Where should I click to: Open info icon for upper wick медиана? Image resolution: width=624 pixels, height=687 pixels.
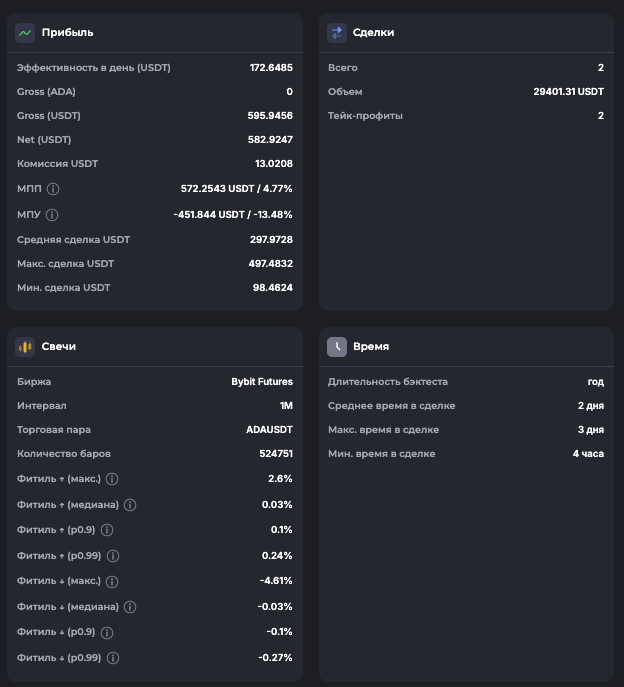(130, 505)
